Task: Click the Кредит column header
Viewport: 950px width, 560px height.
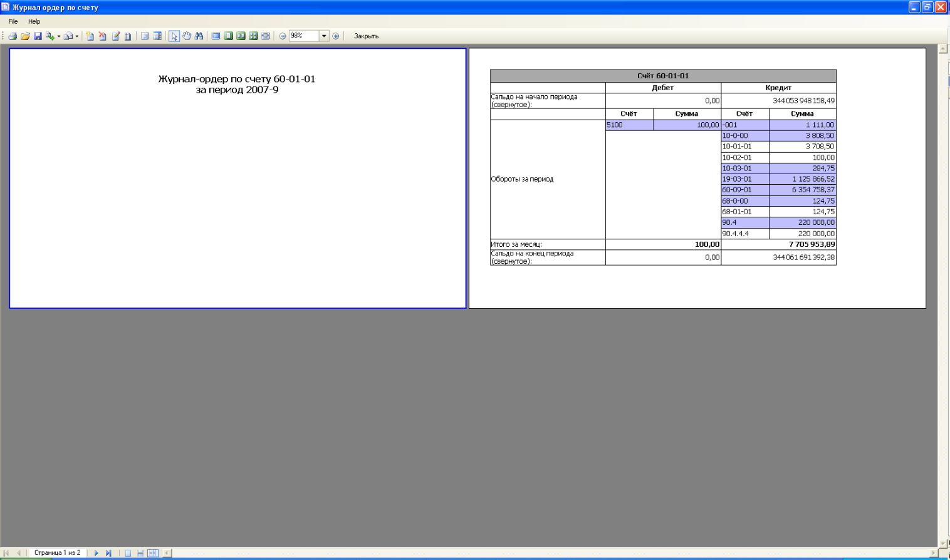Action: click(x=778, y=88)
